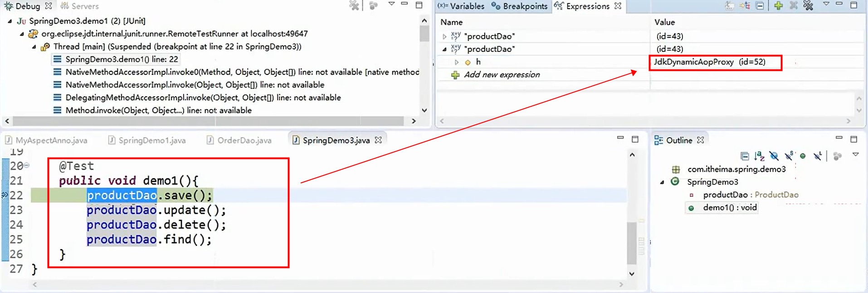Toggle Hide Fields in Outline toolbar
The width and height of the screenshot is (868, 293).
pos(774,156)
